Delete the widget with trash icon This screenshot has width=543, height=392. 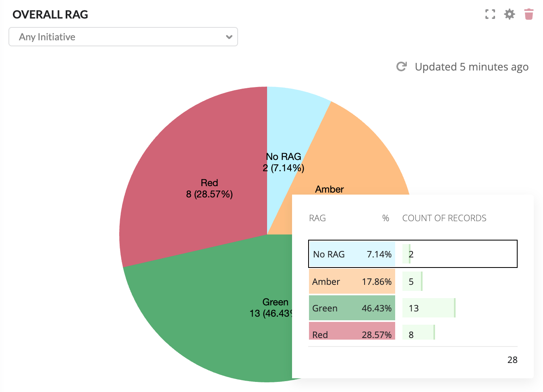529,15
